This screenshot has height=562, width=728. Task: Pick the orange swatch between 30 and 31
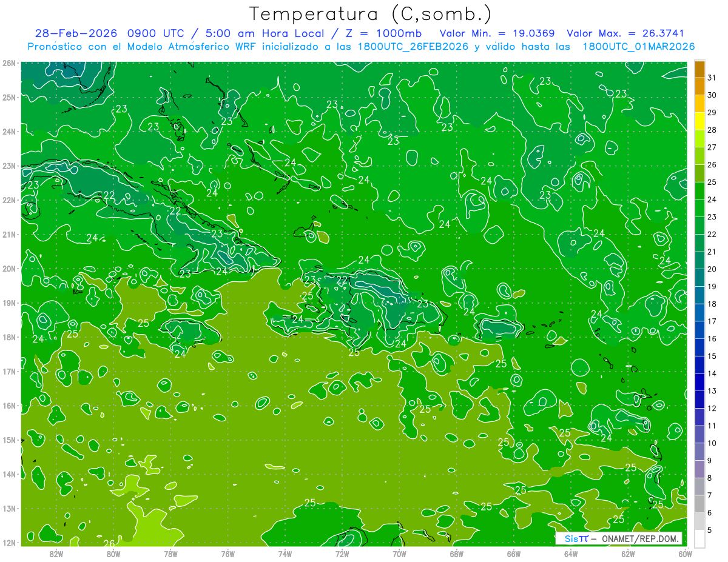(x=699, y=87)
